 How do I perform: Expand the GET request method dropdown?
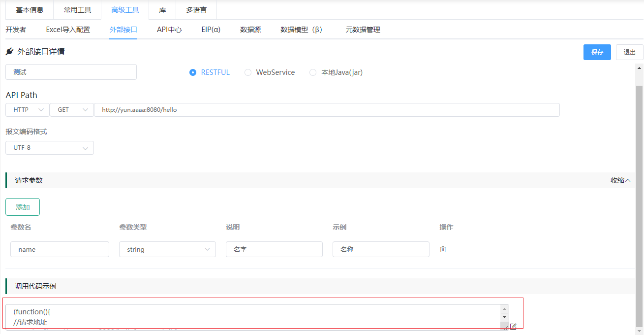71,110
